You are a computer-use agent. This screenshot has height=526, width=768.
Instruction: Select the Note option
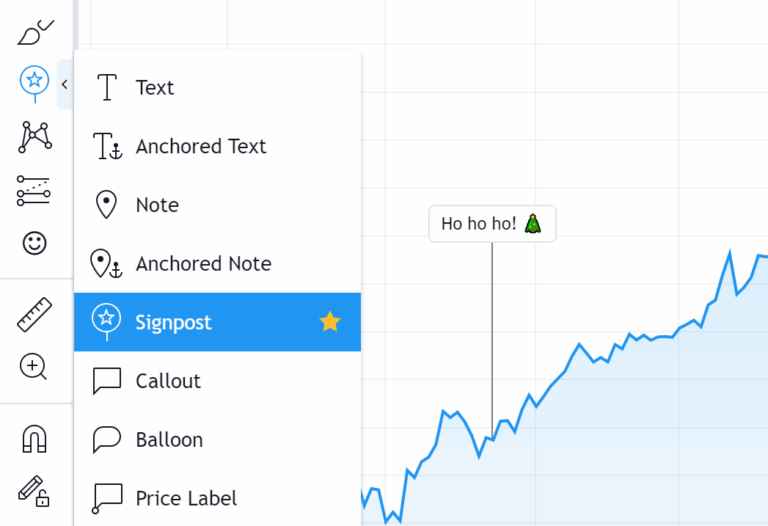tap(157, 205)
